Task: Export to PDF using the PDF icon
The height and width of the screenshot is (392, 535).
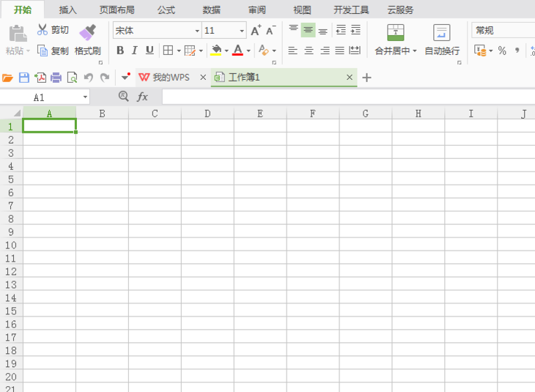Action: [x=40, y=78]
